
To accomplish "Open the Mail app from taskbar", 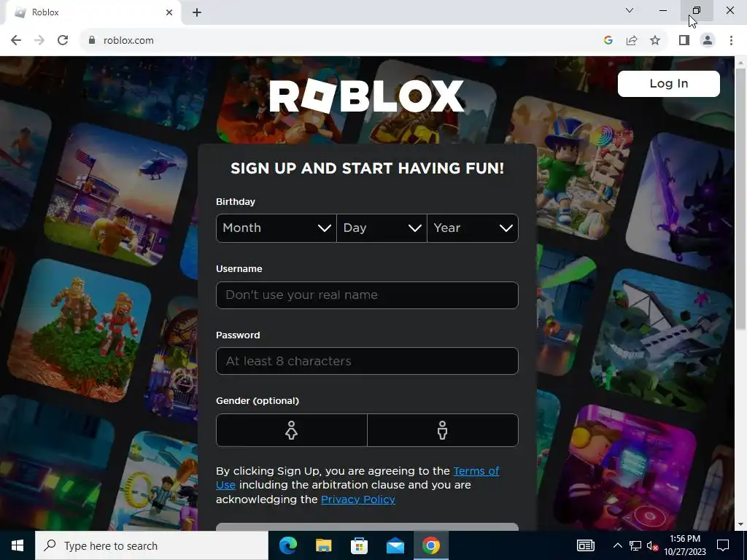I will click(x=395, y=545).
